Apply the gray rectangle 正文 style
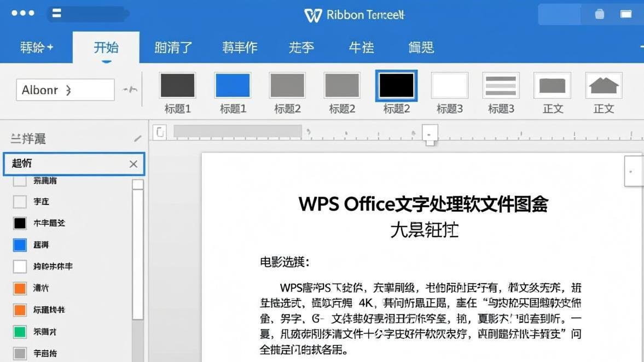Image resolution: width=644 pixels, height=362 pixels. tap(553, 85)
